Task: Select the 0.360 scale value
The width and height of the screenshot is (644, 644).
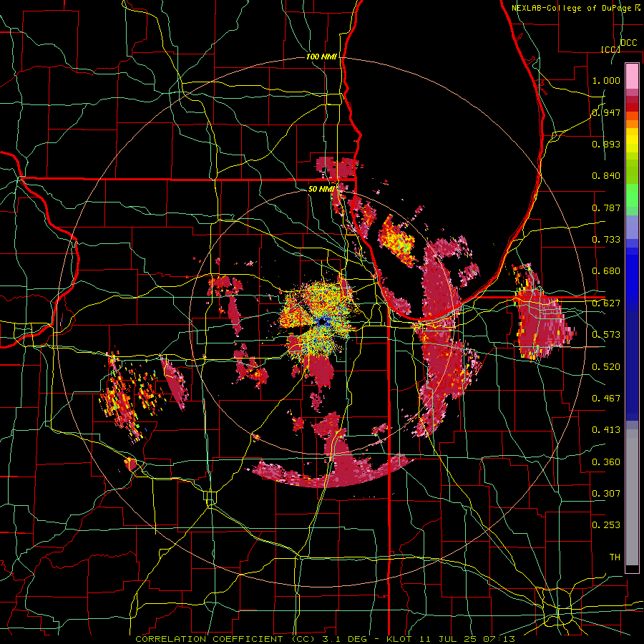Action: (606, 462)
